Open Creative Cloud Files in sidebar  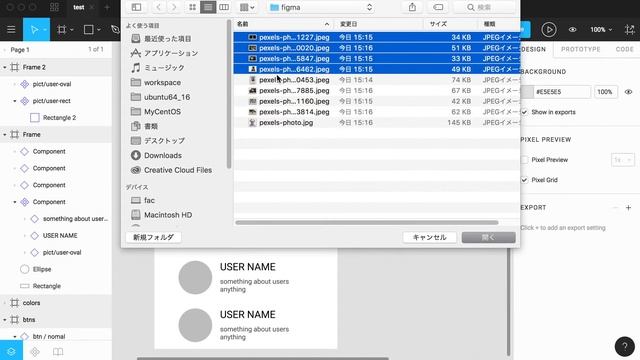click(x=178, y=170)
